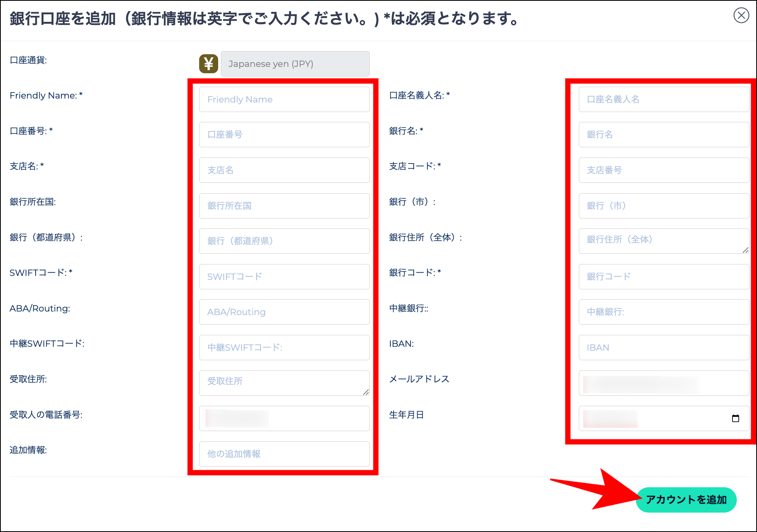The image size is (757, 532).
Task: Focus the 銀行所在国 input field
Action: point(284,205)
